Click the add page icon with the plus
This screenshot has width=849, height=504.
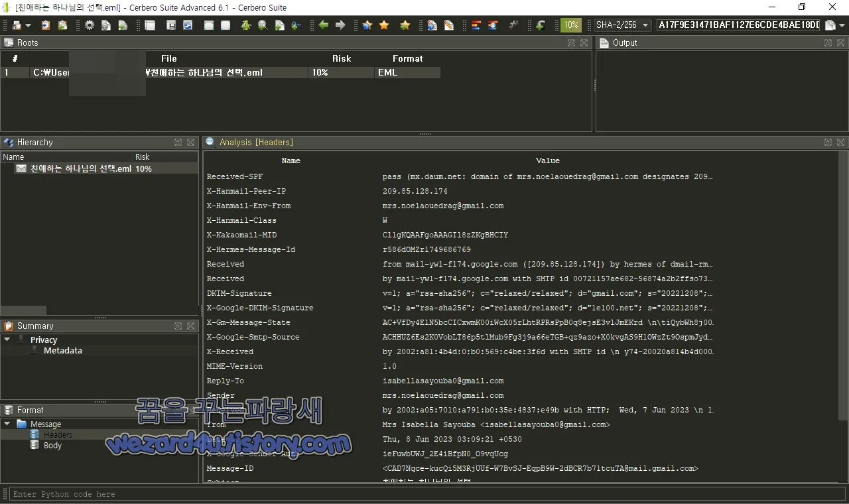click(279, 25)
